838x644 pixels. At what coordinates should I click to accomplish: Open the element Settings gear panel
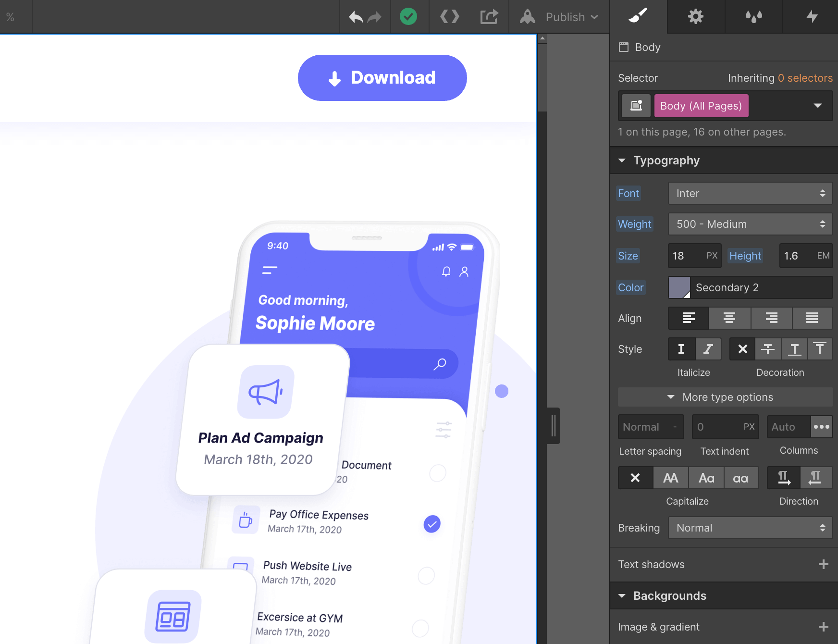(x=695, y=16)
